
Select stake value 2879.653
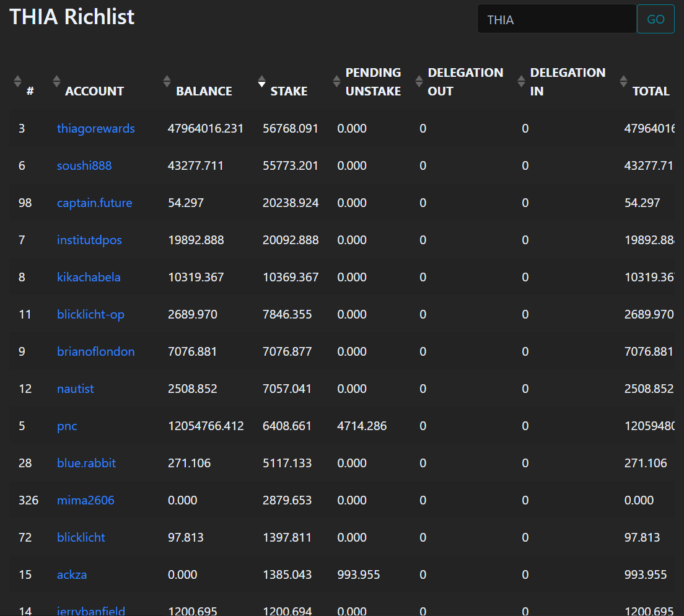(x=287, y=500)
